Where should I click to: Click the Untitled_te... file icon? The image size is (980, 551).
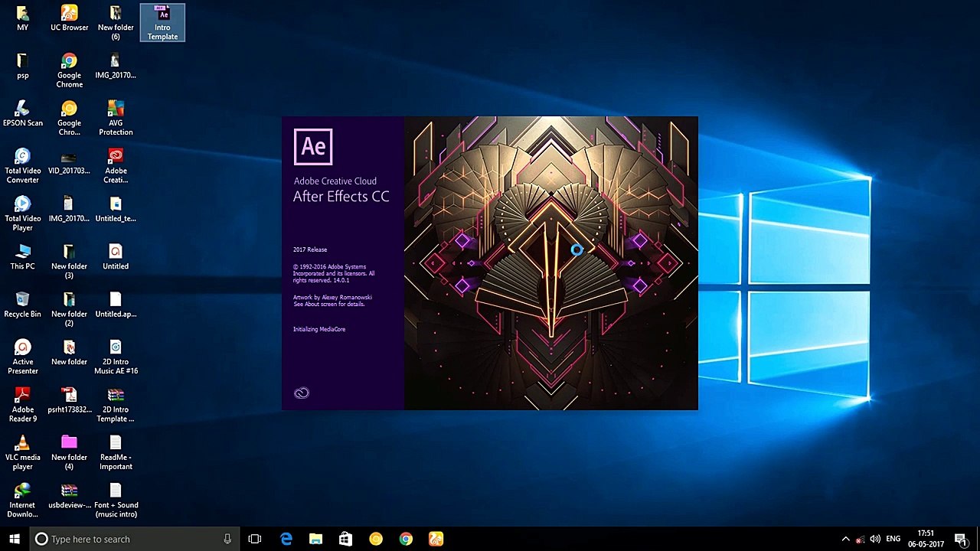116,209
